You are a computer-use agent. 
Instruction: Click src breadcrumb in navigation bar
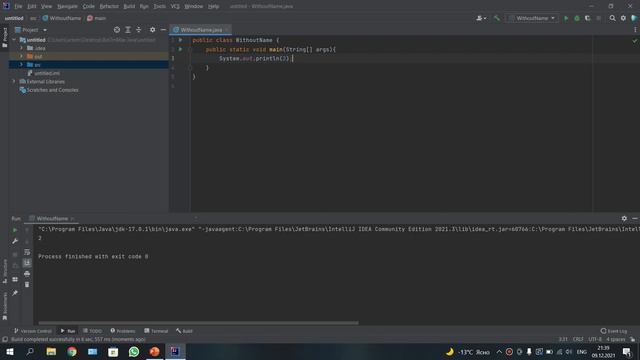33,18
